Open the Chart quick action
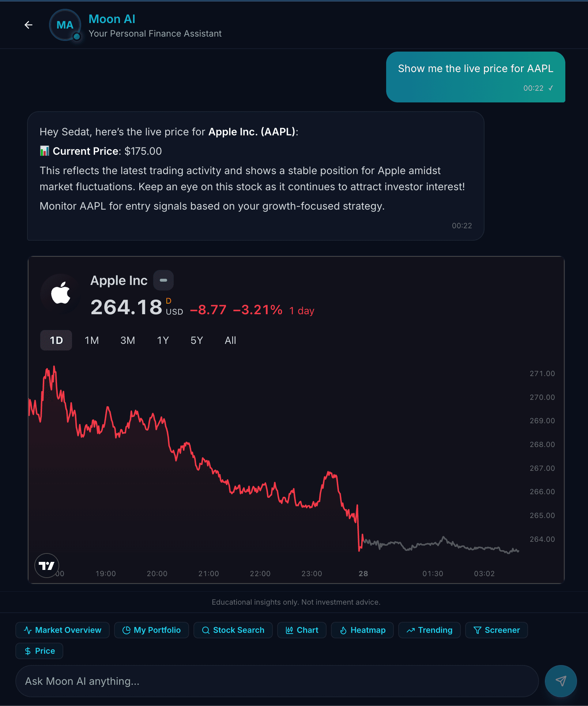 pos(302,630)
